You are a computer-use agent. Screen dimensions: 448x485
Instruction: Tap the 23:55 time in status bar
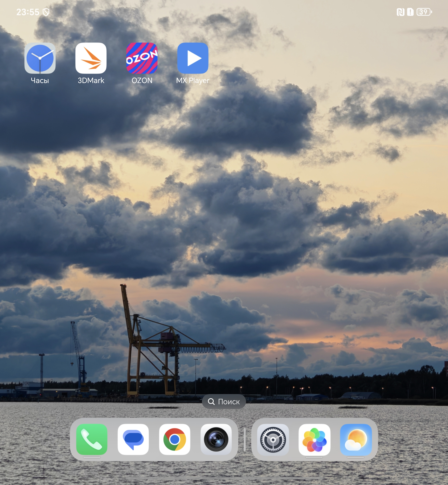pos(28,12)
